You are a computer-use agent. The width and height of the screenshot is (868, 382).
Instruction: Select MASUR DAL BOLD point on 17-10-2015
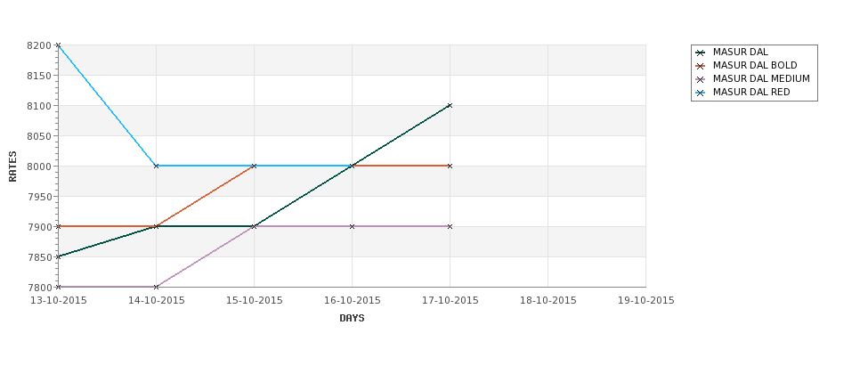[x=450, y=167]
